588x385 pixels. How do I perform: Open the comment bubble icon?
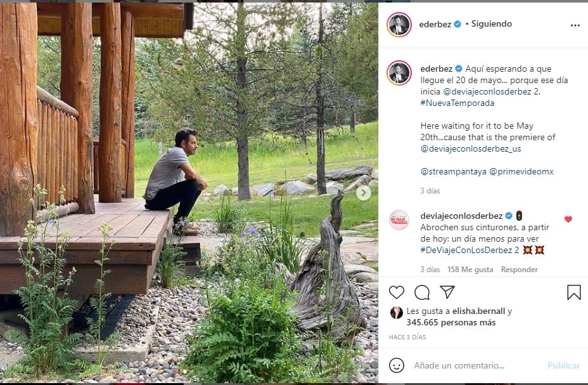coord(422,292)
